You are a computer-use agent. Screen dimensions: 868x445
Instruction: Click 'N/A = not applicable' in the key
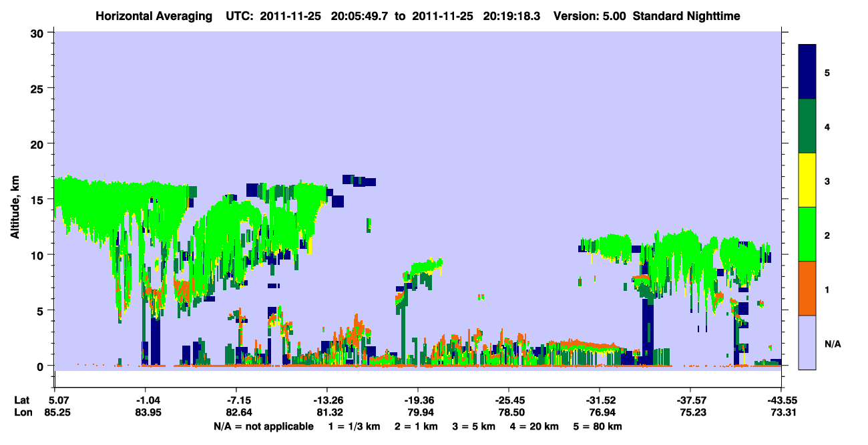[x=264, y=426]
